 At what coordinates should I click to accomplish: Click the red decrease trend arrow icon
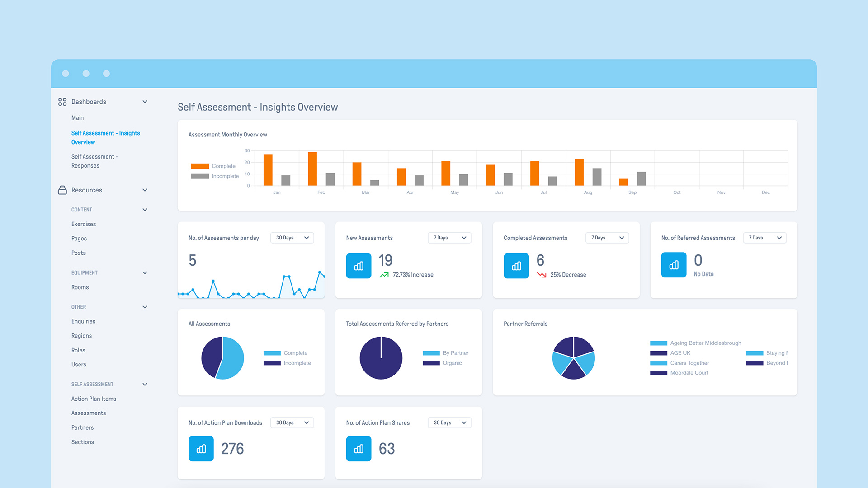[x=541, y=275]
